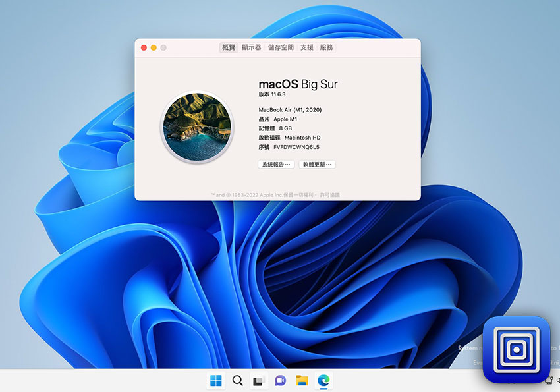The width and height of the screenshot is (560, 392).
Task: Click the 版本 11.6.3 text
Action: [x=272, y=94]
